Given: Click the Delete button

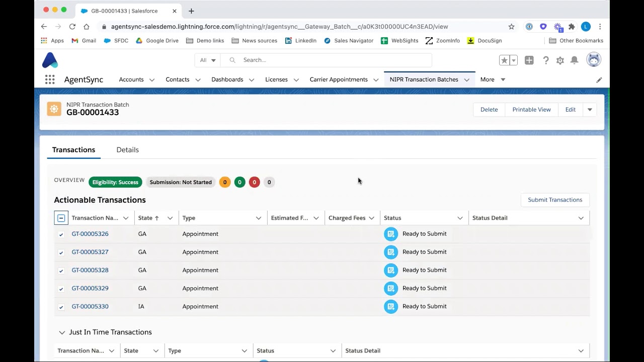Looking at the screenshot, I should (x=489, y=110).
